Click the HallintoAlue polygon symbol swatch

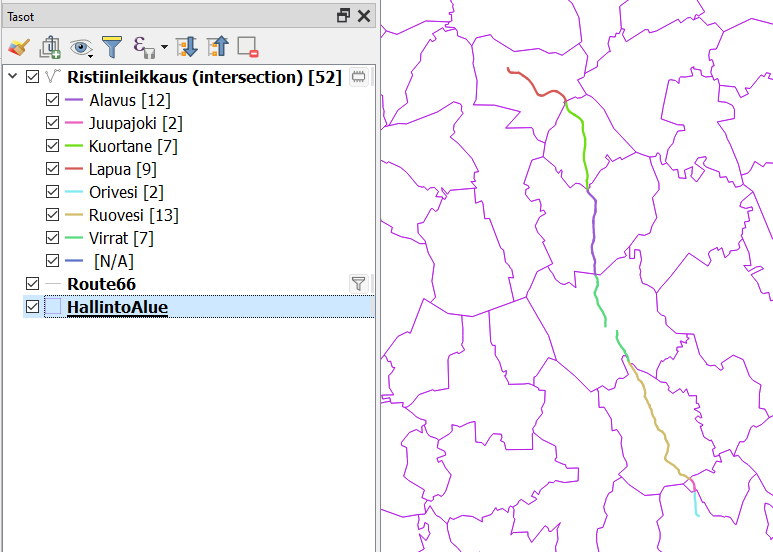[53, 307]
